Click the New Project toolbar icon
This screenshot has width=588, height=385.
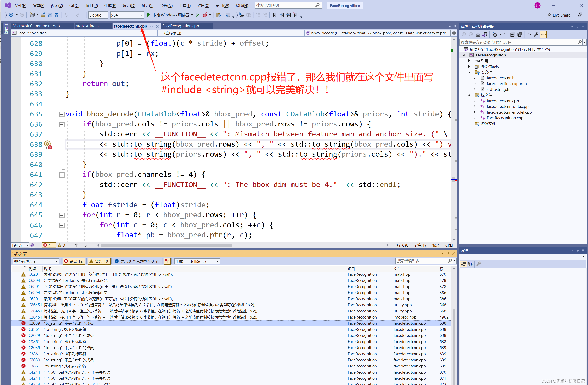[x=32, y=15]
